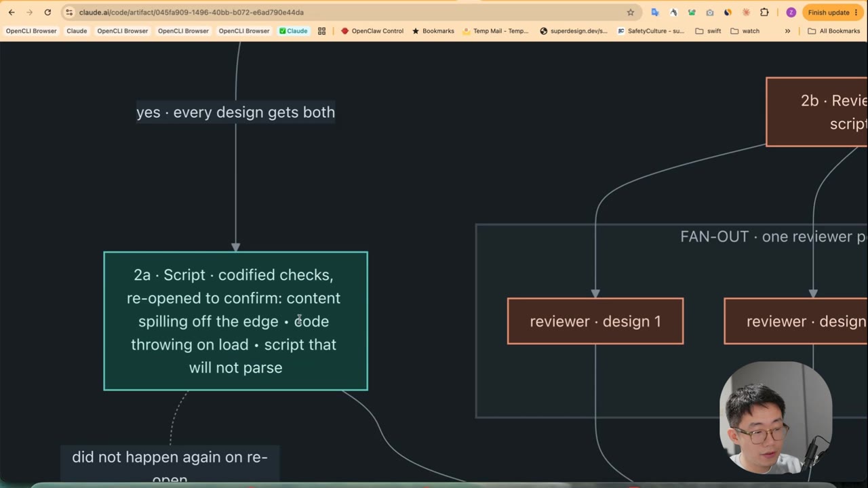The image size is (868, 488).
Task: Go forward with the browser forward arrow
Action: point(29,12)
